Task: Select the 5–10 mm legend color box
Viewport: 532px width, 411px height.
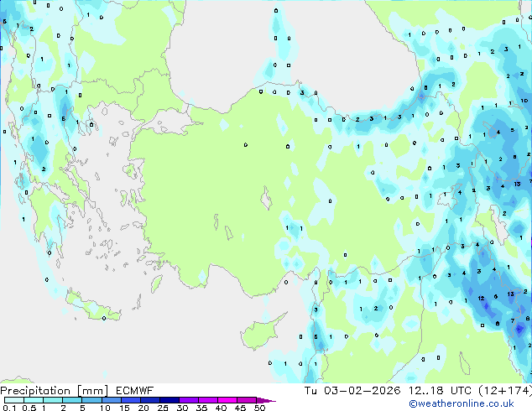Action: tap(91, 400)
